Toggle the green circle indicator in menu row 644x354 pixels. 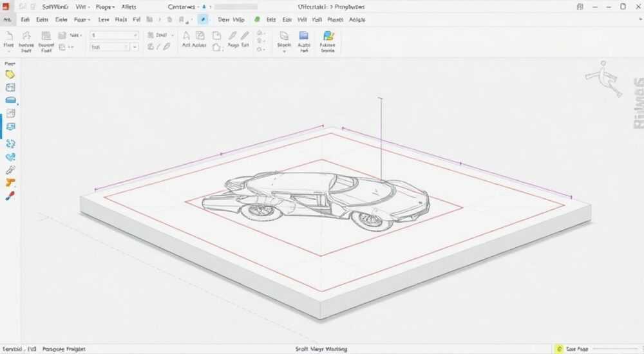tap(257, 19)
